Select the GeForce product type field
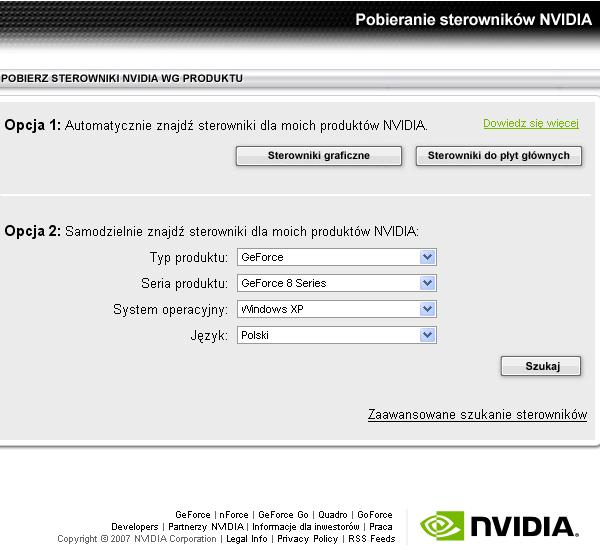This screenshot has width=600, height=550. (337, 257)
